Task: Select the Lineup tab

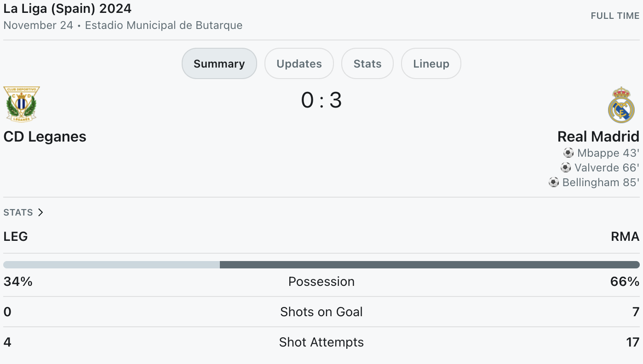Action: [x=431, y=63]
